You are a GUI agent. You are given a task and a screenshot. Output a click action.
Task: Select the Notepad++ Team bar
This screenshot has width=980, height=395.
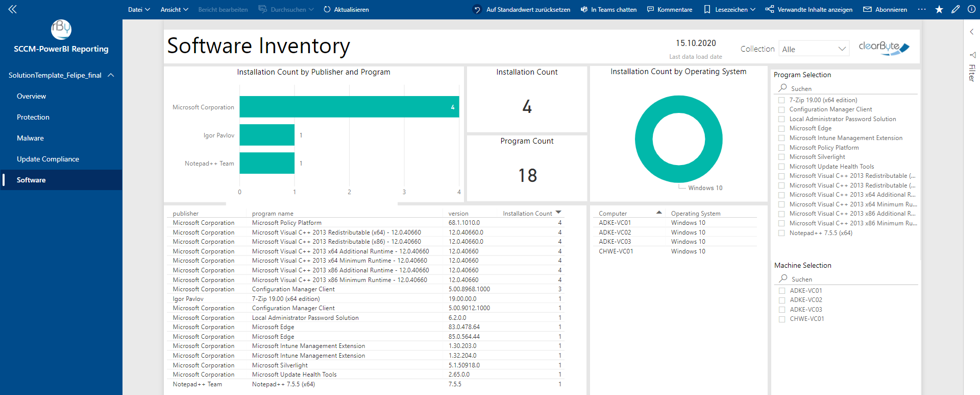tap(267, 163)
